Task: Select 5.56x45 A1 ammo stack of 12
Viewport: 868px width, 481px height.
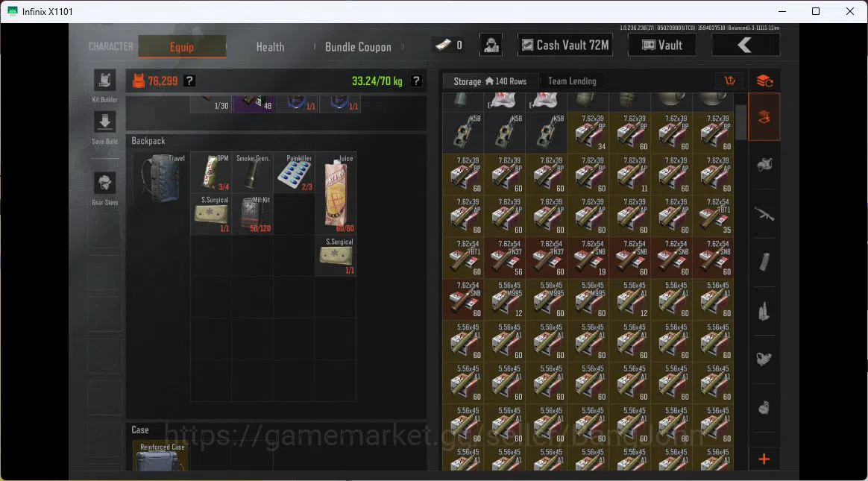Action: tap(630, 300)
